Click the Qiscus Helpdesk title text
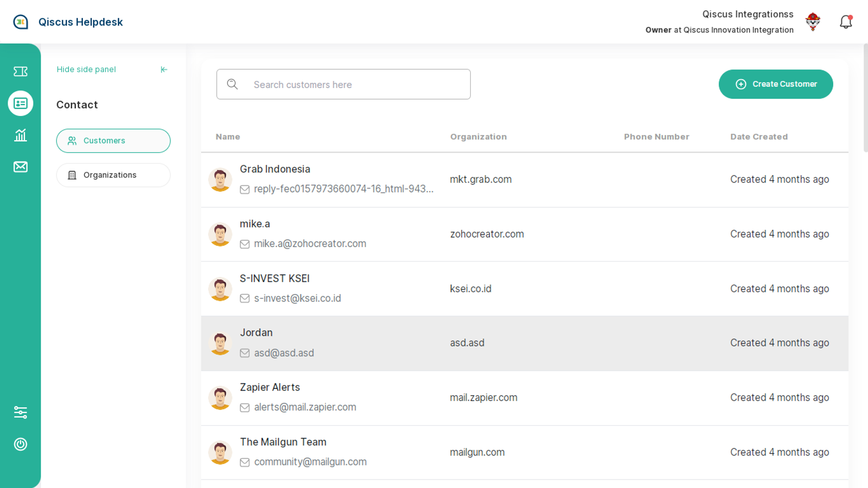The height and width of the screenshot is (488, 868). pyautogui.click(x=80, y=22)
